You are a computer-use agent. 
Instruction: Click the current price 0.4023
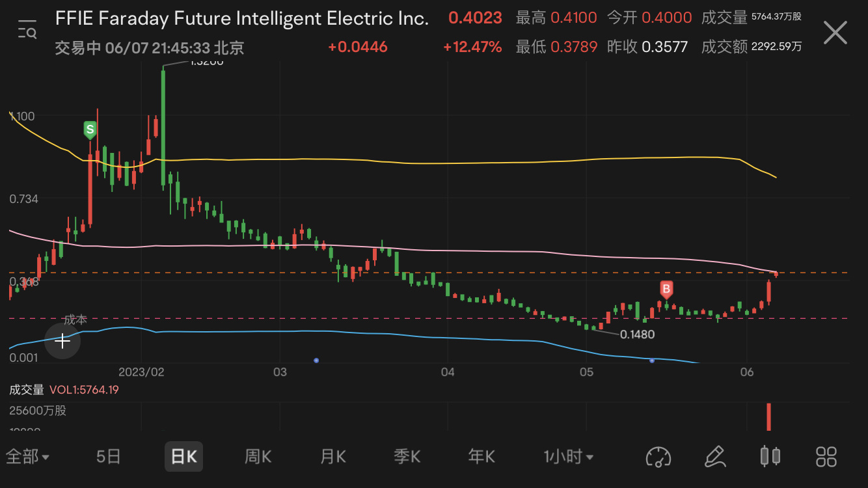pos(475,18)
